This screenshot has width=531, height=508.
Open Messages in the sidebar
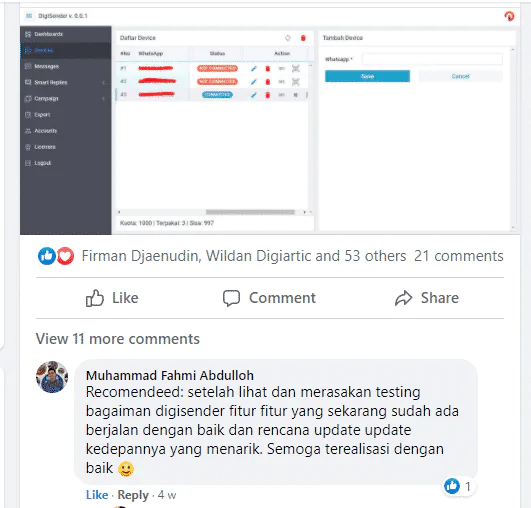(x=46, y=66)
